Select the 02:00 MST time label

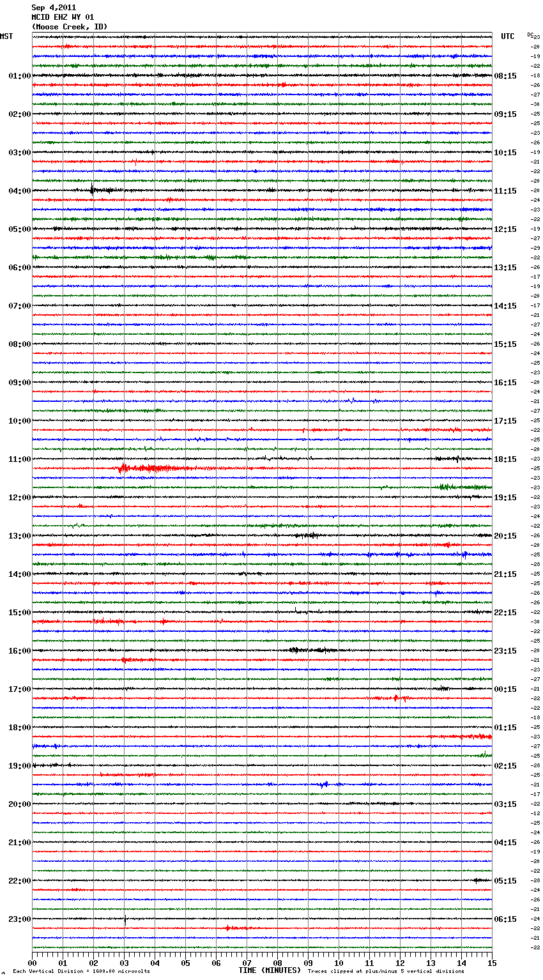[x=20, y=114]
